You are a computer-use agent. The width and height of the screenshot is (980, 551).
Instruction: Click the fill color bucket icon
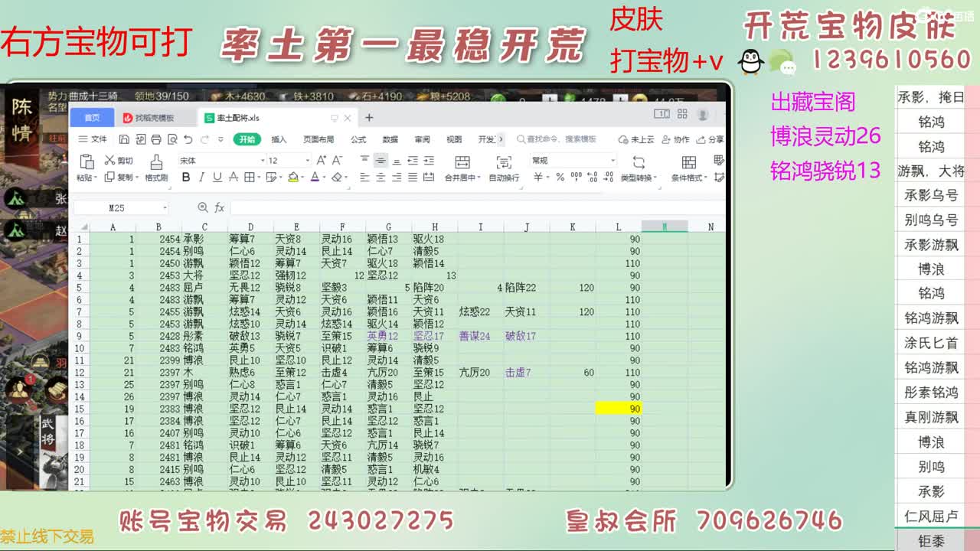coord(292,178)
